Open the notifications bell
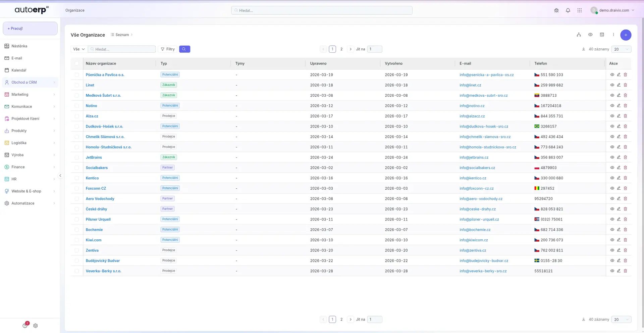 tap(568, 10)
